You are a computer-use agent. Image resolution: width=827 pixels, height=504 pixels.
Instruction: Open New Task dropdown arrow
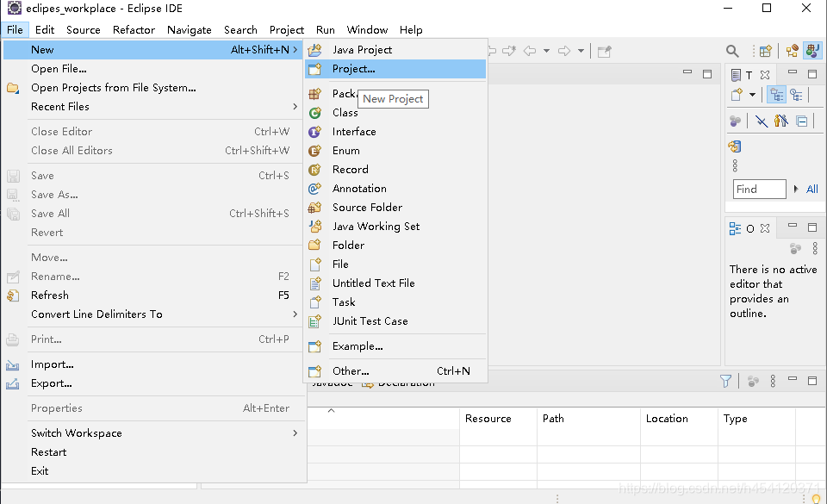753,95
